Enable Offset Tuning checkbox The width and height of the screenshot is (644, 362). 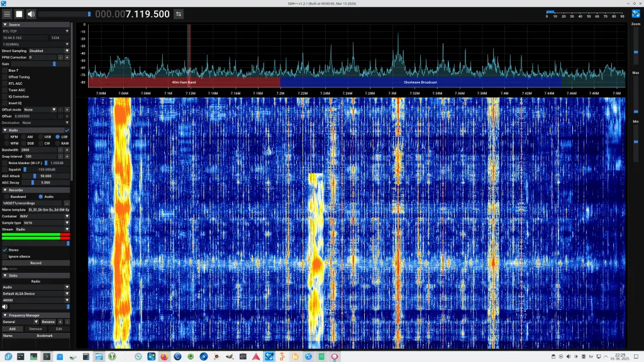tap(5, 77)
